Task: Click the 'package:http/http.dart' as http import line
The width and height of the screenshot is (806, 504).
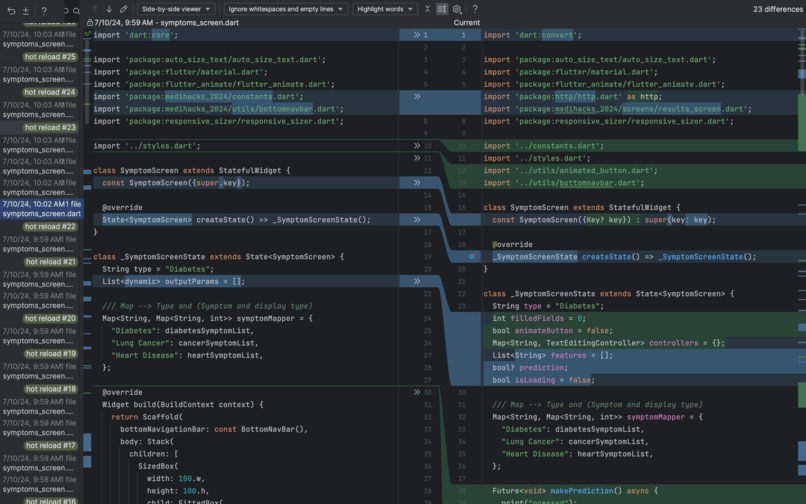Action: point(573,96)
